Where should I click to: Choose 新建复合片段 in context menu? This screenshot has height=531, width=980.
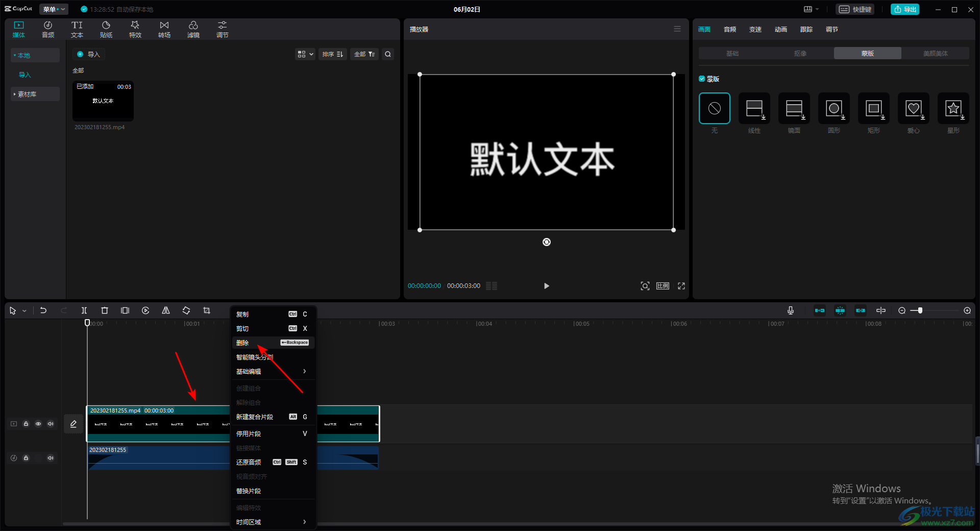pyautogui.click(x=273, y=417)
